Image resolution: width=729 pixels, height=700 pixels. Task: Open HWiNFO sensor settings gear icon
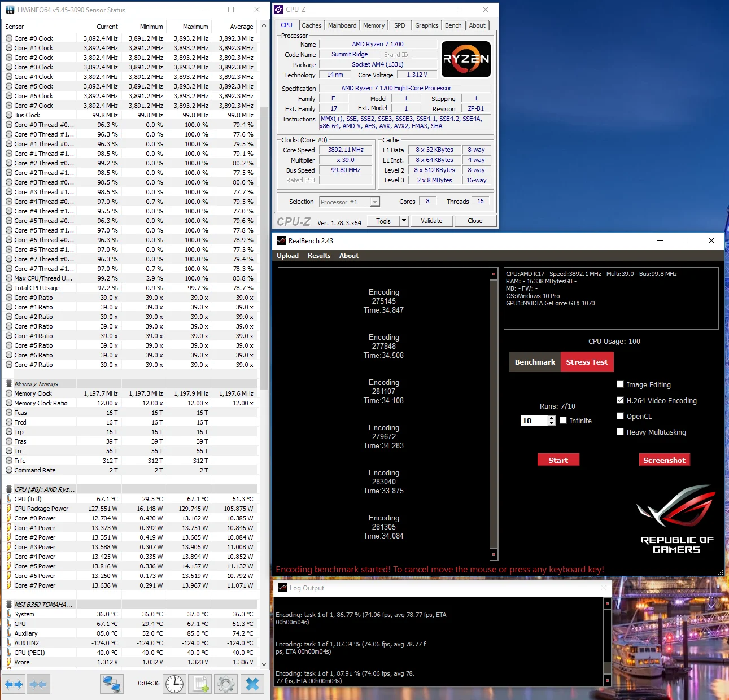point(226,684)
